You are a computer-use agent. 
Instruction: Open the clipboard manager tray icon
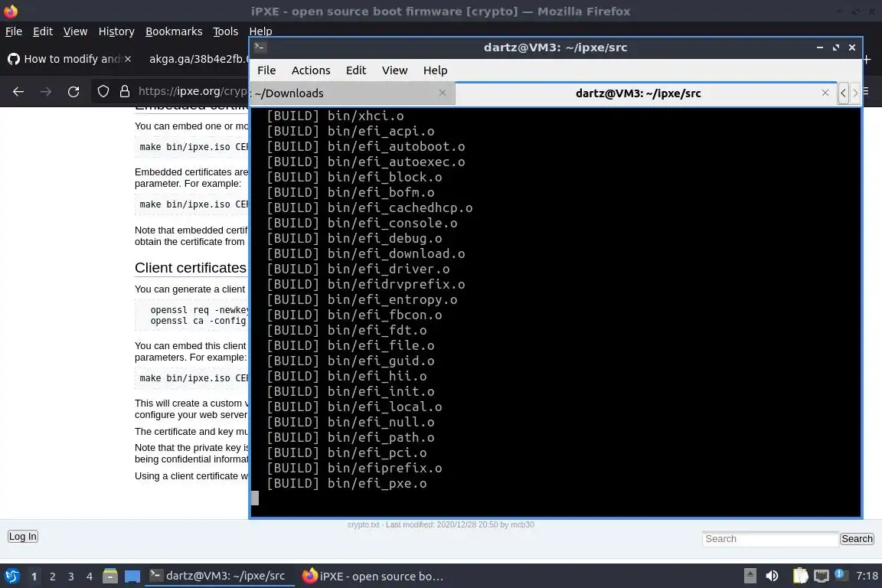(800, 576)
